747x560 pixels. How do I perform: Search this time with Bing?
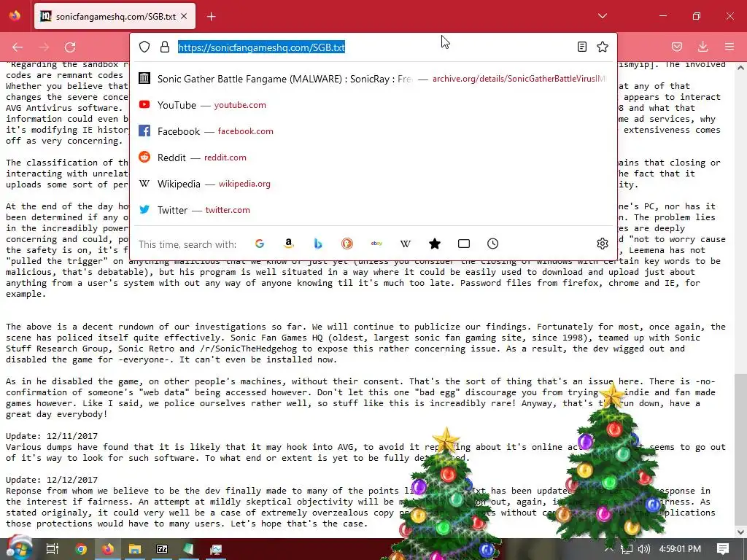[318, 244]
